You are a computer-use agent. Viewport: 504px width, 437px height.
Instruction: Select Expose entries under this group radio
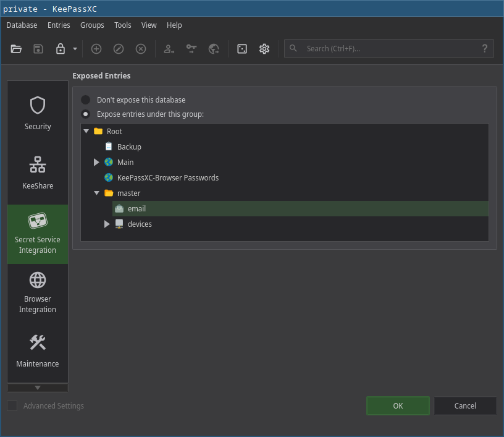click(x=85, y=114)
